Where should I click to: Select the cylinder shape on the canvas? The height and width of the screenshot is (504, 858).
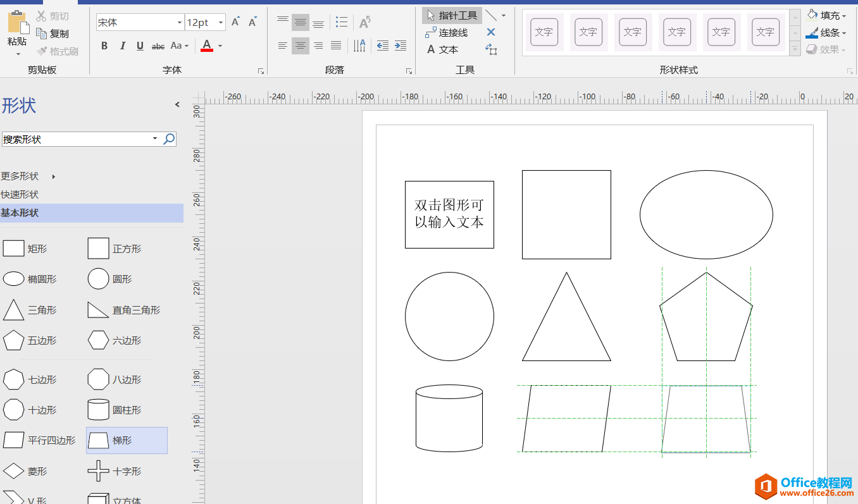click(449, 418)
